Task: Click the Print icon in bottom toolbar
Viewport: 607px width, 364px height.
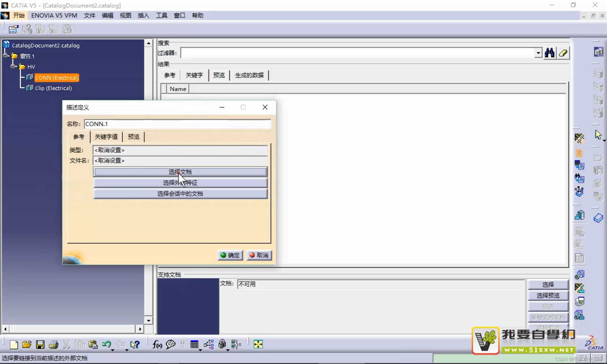Action: [53, 344]
